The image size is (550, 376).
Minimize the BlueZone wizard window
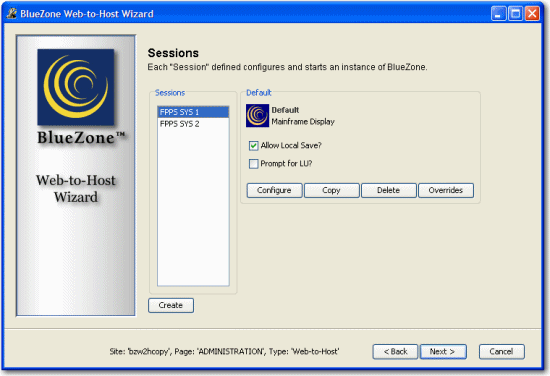(498, 14)
